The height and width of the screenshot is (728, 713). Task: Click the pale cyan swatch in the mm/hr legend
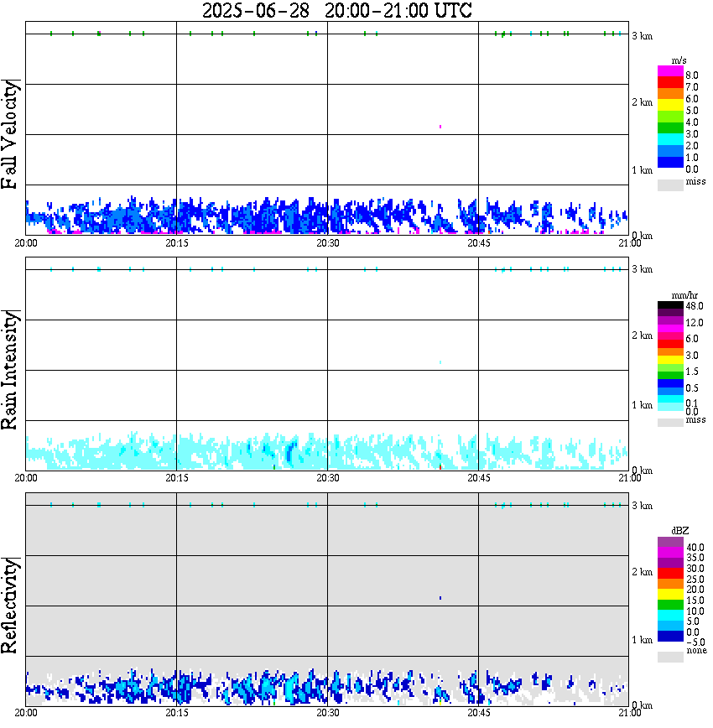[670, 407]
